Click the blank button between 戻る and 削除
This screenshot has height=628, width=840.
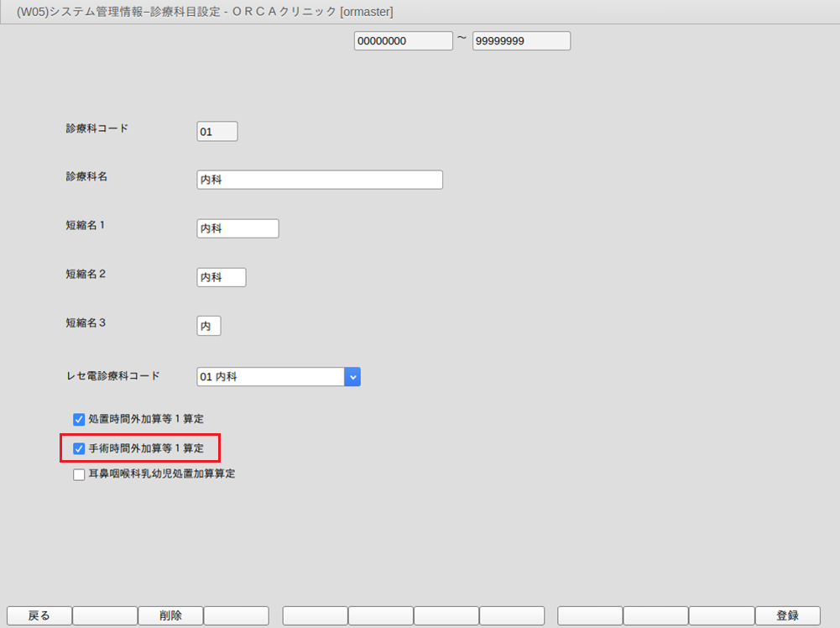[x=105, y=615]
